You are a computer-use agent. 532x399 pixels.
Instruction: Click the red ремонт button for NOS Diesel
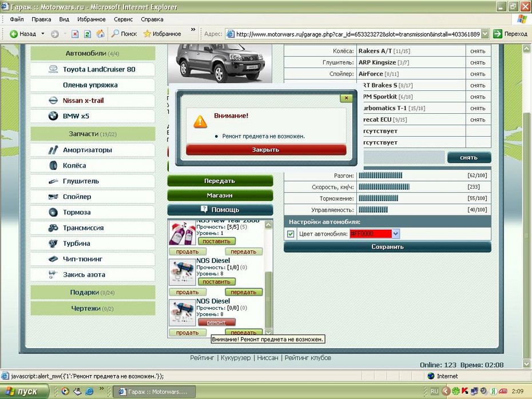216,322
